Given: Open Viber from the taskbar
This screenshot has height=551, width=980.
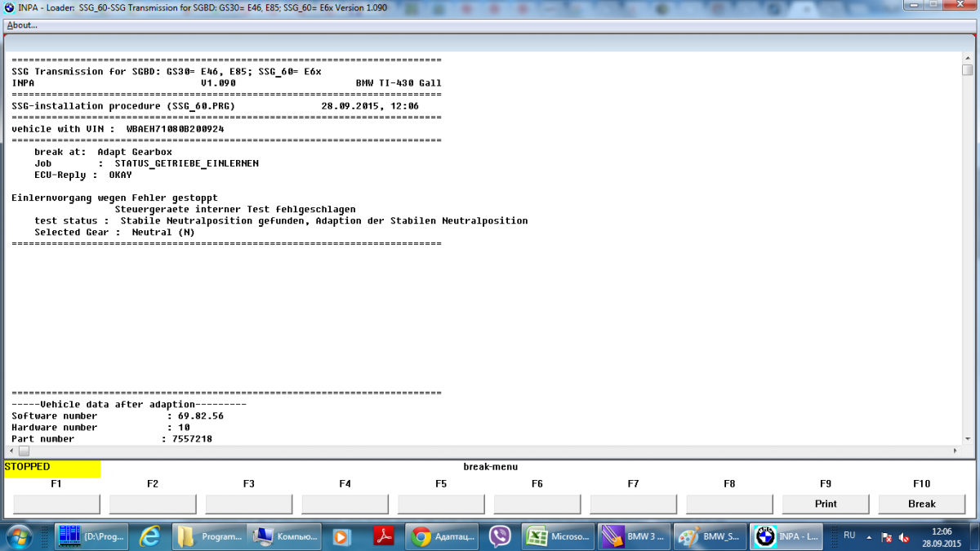Looking at the screenshot, I should [500, 537].
